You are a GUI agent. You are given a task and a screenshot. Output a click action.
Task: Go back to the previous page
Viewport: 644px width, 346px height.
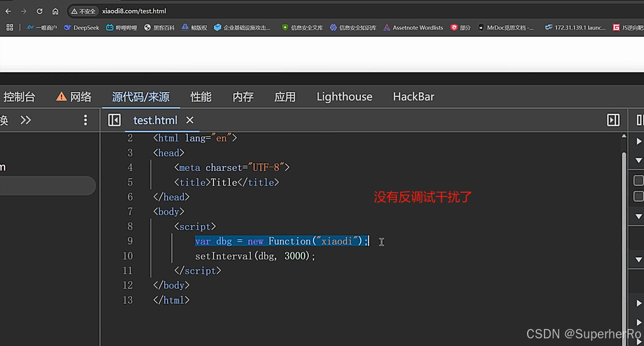(x=8, y=12)
